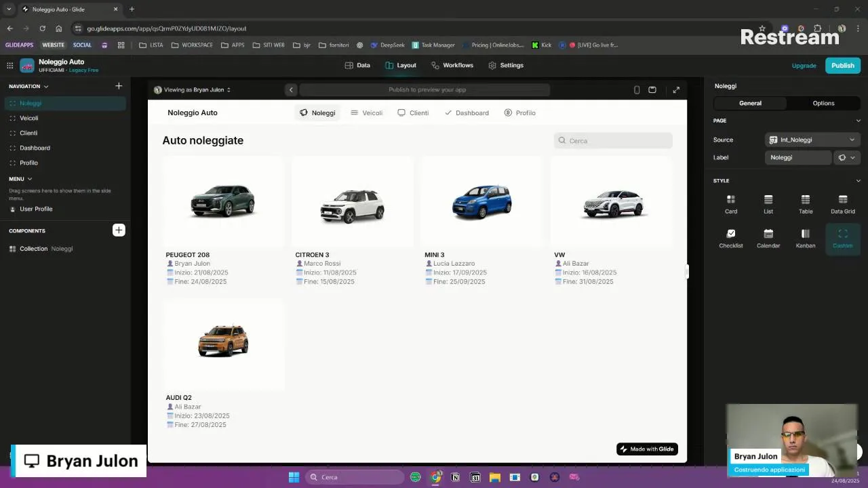The width and height of the screenshot is (868, 488).
Task: Click the Upgrade link
Action: coord(804,66)
